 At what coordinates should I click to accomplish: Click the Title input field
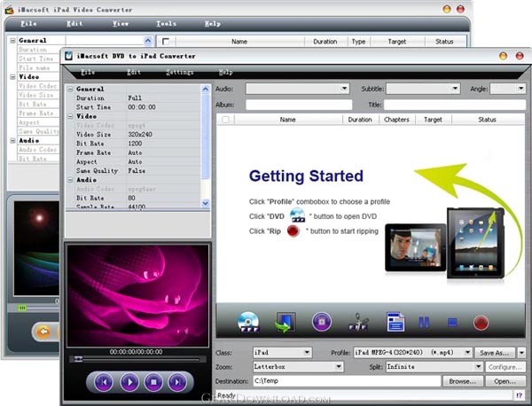click(455, 105)
